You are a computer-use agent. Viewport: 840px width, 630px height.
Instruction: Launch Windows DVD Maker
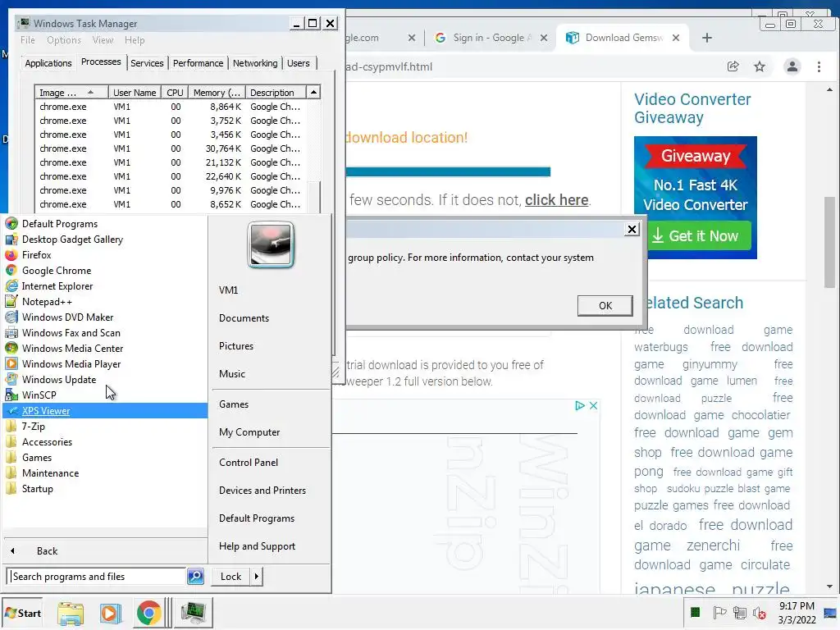[67, 317]
